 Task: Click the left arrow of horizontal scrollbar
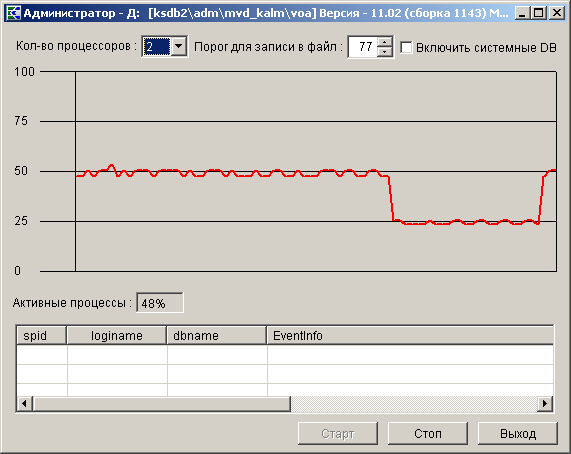click(x=24, y=403)
